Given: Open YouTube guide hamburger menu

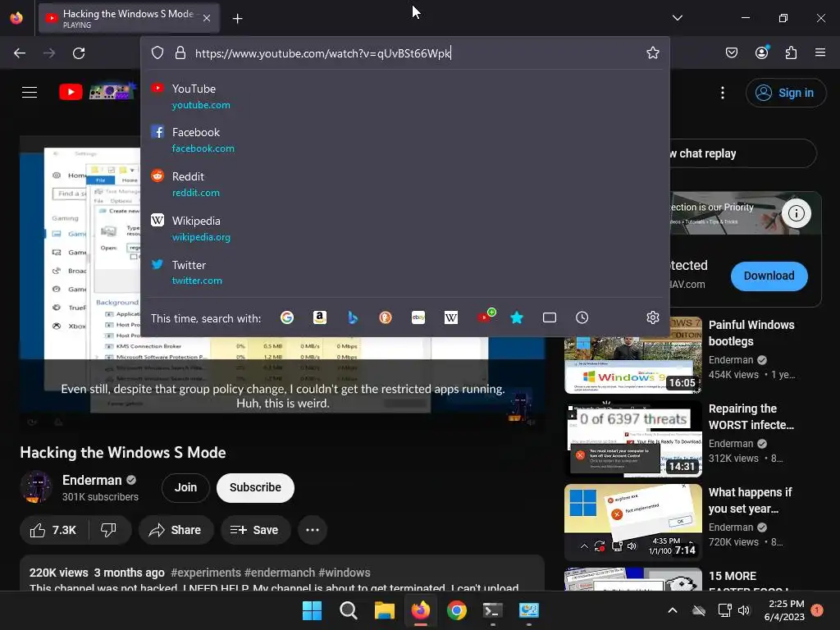Looking at the screenshot, I should [30, 92].
